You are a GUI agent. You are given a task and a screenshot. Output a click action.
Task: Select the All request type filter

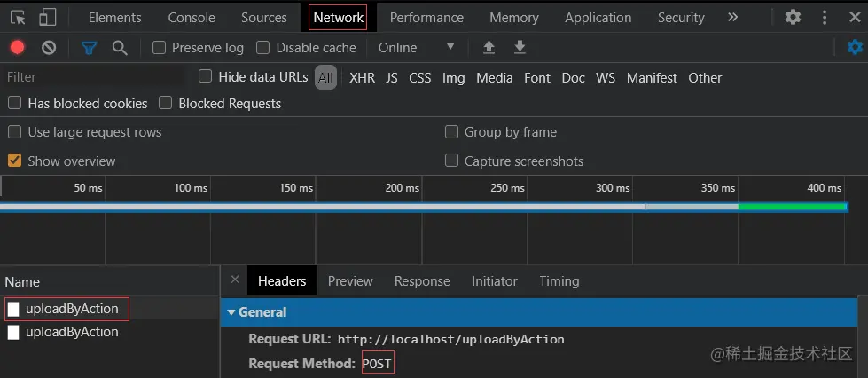point(325,77)
